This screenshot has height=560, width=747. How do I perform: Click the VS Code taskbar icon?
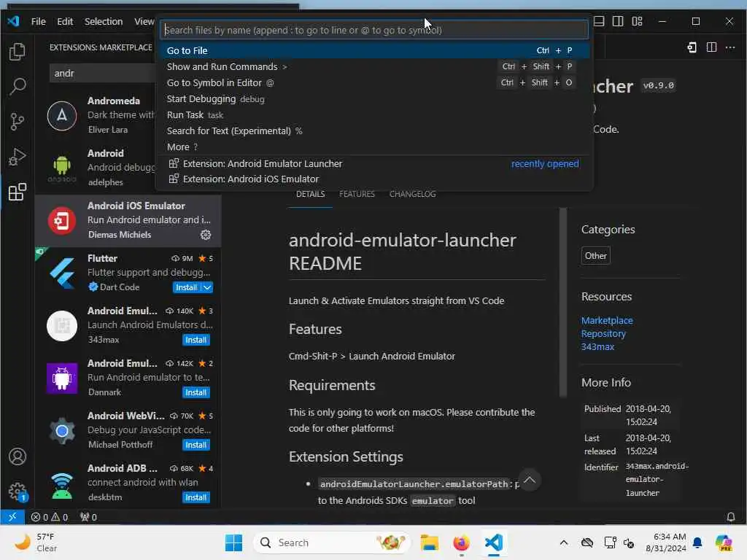coord(494,542)
